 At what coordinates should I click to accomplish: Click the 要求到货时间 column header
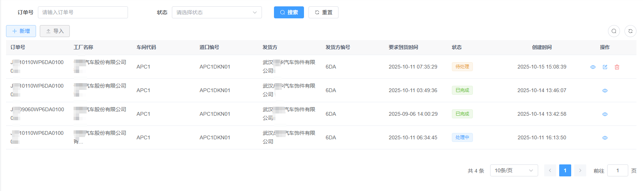pos(403,47)
